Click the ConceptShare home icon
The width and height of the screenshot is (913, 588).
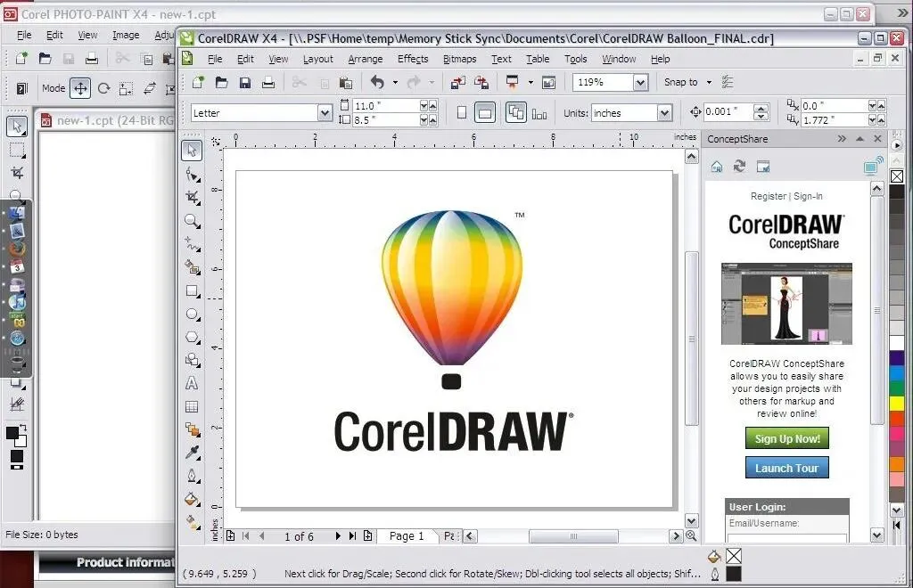[x=717, y=167]
